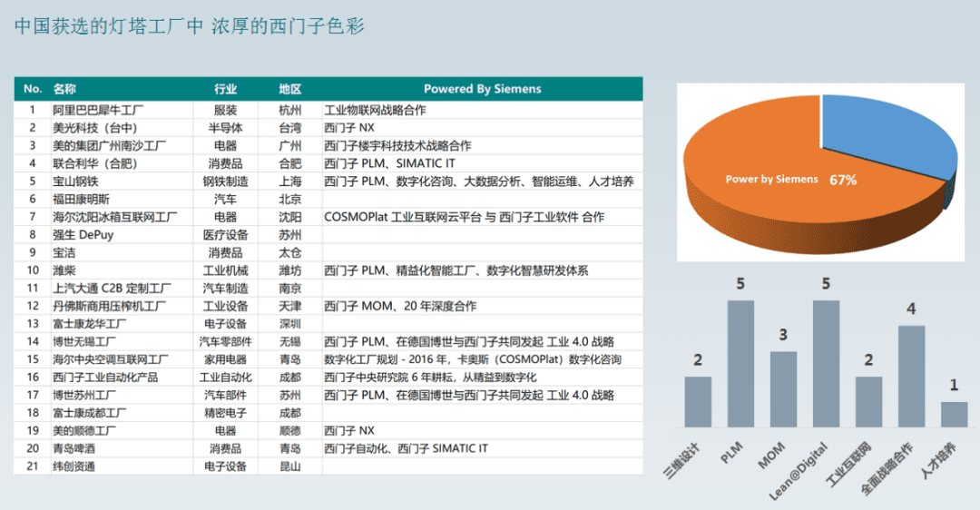Click the "青岛啤酒" name cell
The height and width of the screenshot is (510, 980).
(x=74, y=448)
